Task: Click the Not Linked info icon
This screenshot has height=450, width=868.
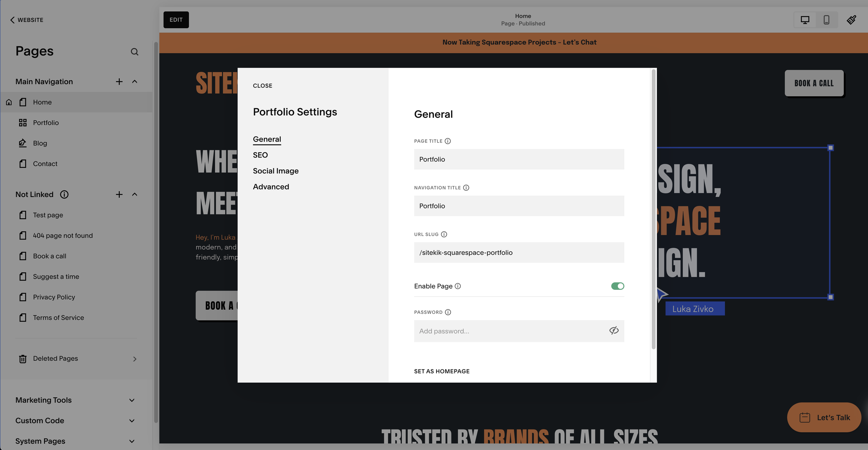Action: pyautogui.click(x=64, y=195)
